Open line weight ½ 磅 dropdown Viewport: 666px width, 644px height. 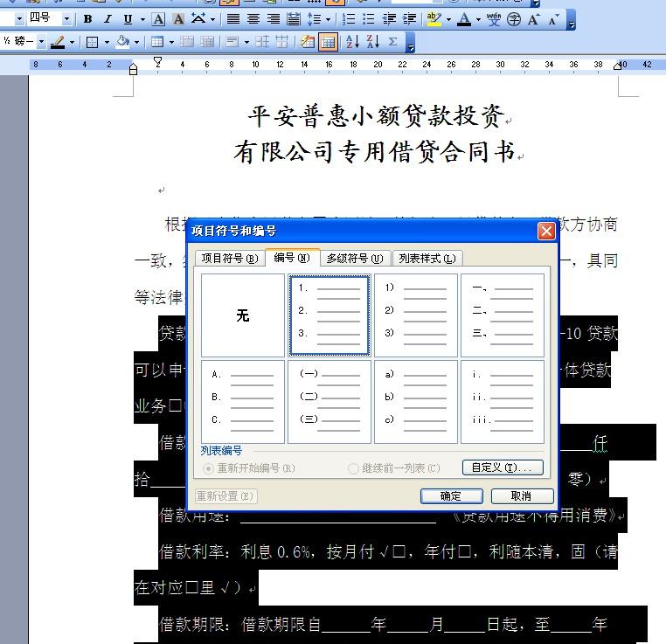(42, 42)
